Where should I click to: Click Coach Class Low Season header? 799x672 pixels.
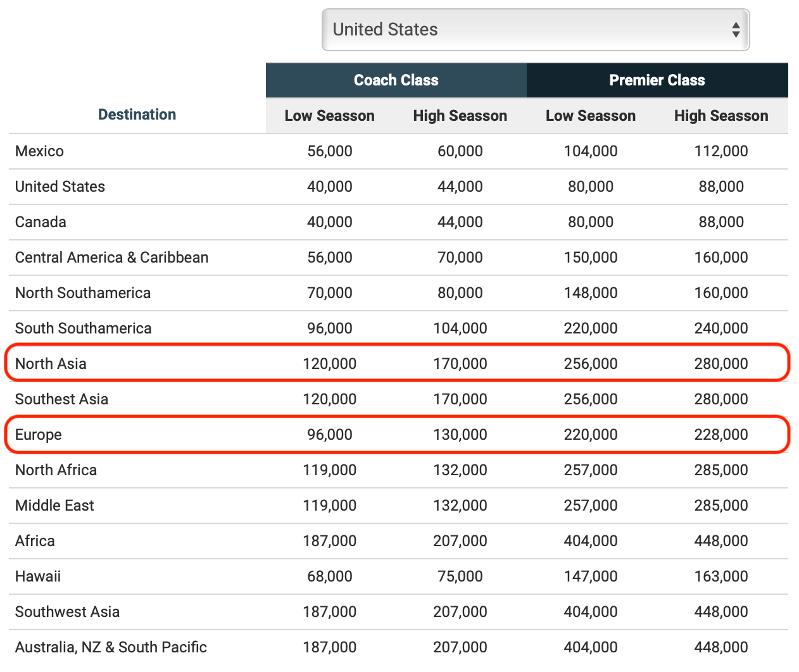(x=329, y=116)
